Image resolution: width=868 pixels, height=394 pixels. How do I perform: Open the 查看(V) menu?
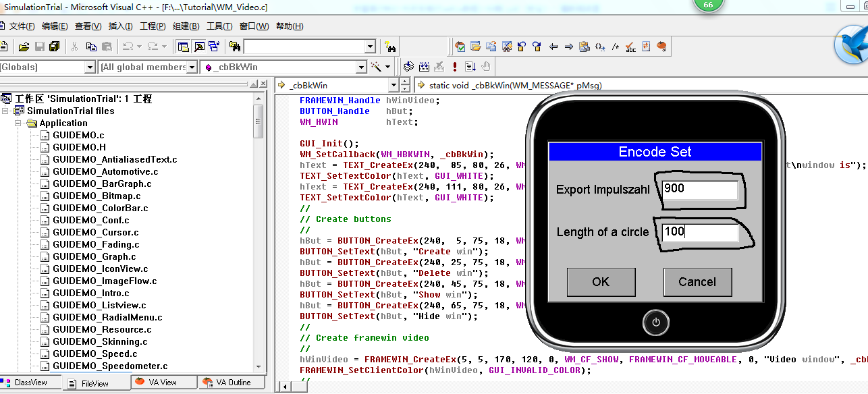[x=88, y=26]
